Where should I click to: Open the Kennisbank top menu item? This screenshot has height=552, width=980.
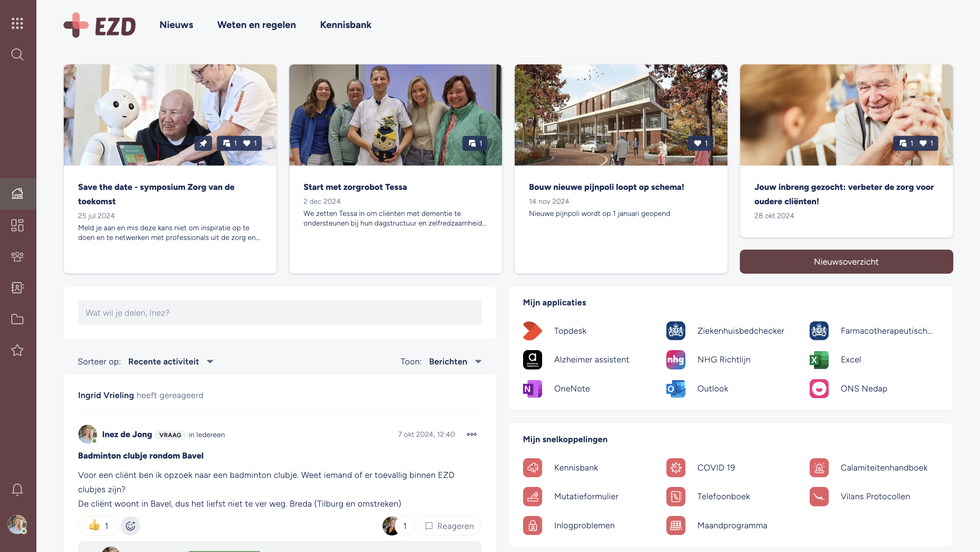click(x=345, y=25)
